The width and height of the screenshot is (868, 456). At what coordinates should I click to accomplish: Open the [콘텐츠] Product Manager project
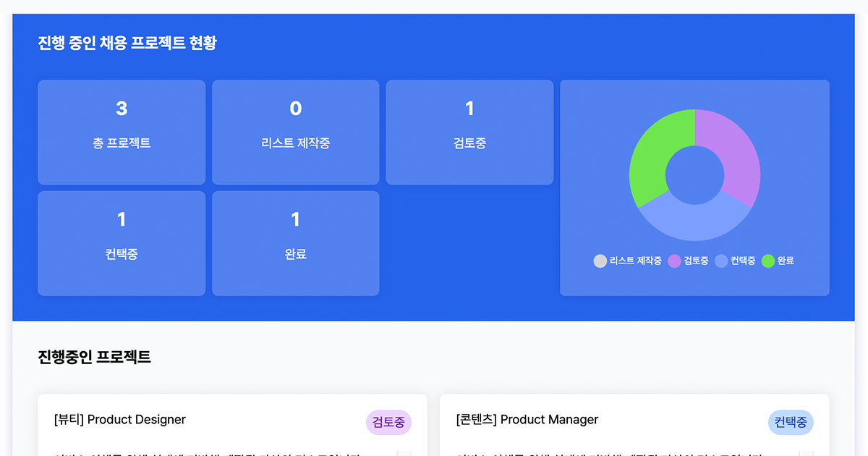[527, 420]
